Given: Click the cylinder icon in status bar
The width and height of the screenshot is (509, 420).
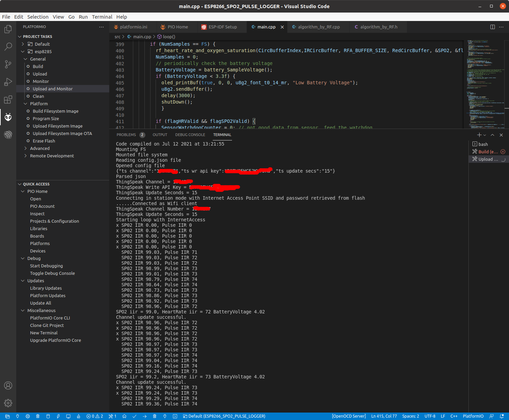Looking at the screenshot, I should point(48,416).
